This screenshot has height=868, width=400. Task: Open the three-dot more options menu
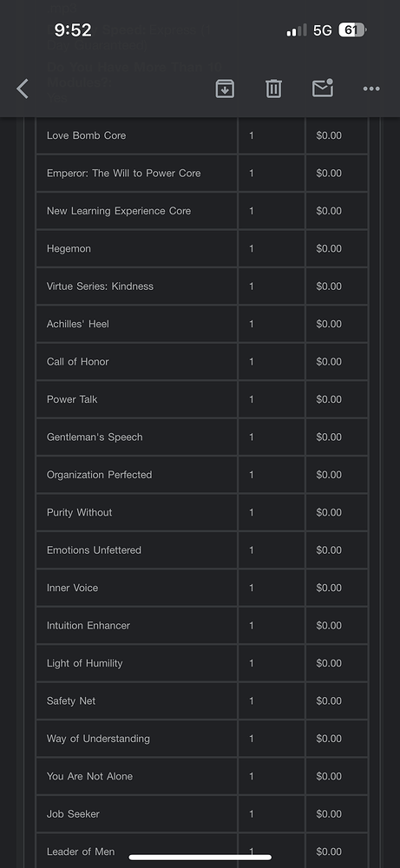point(371,89)
